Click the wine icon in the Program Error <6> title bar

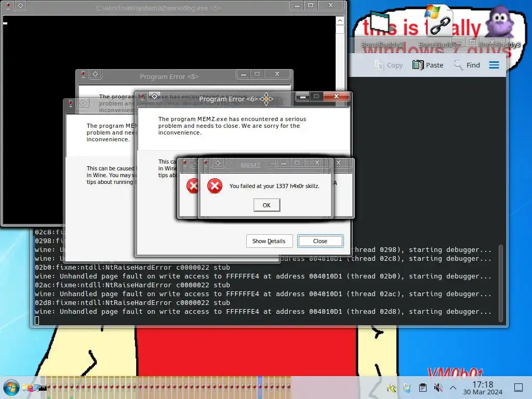[142, 97]
